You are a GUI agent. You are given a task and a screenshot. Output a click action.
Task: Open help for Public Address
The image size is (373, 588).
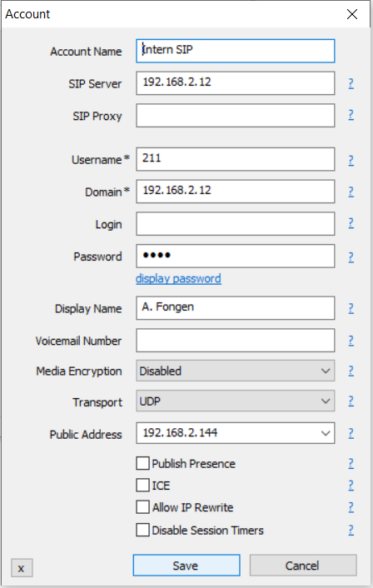point(351,433)
